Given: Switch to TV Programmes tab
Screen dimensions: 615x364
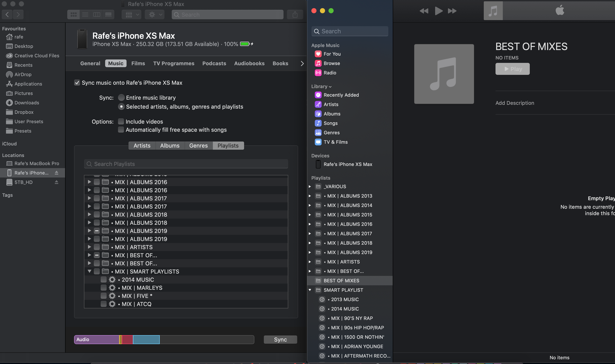Looking at the screenshot, I should coord(174,64).
